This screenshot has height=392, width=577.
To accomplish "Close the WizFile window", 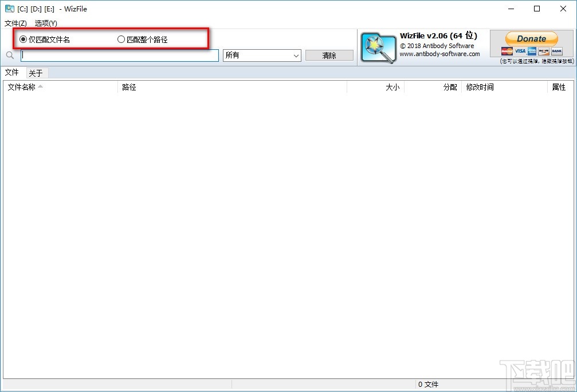I will pos(563,9).
